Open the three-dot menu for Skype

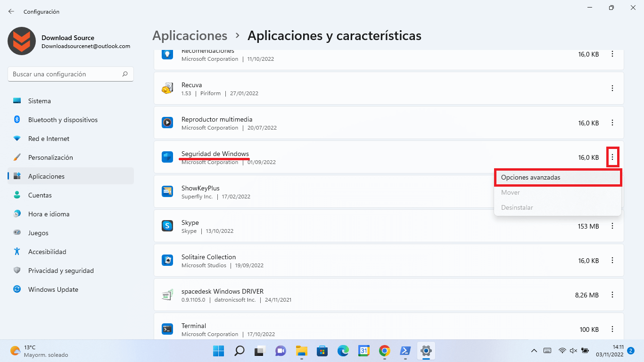click(612, 226)
